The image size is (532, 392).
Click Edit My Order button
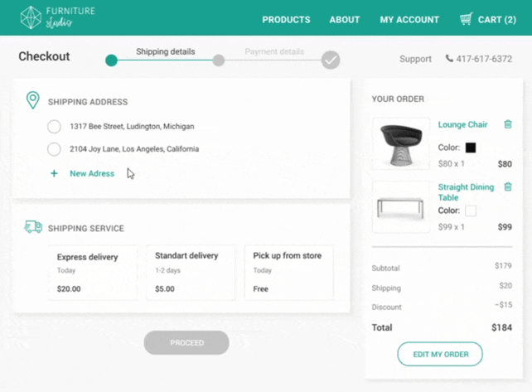[440, 354]
